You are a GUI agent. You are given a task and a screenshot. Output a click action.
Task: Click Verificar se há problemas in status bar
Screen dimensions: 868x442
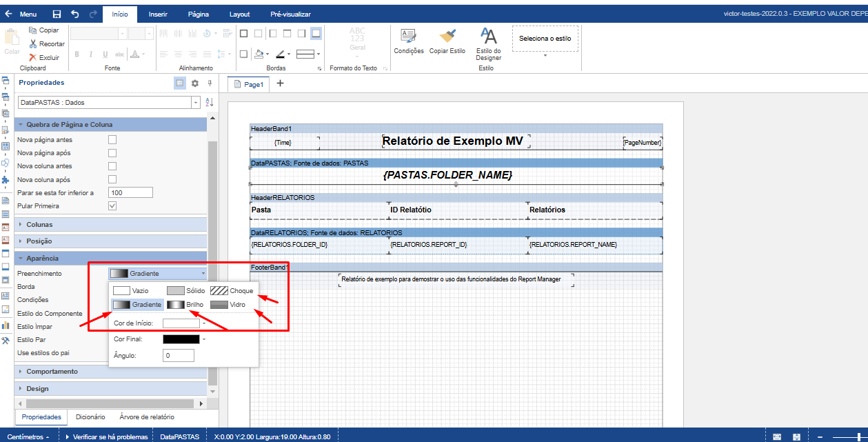pyautogui.click(x=110, y=437)
